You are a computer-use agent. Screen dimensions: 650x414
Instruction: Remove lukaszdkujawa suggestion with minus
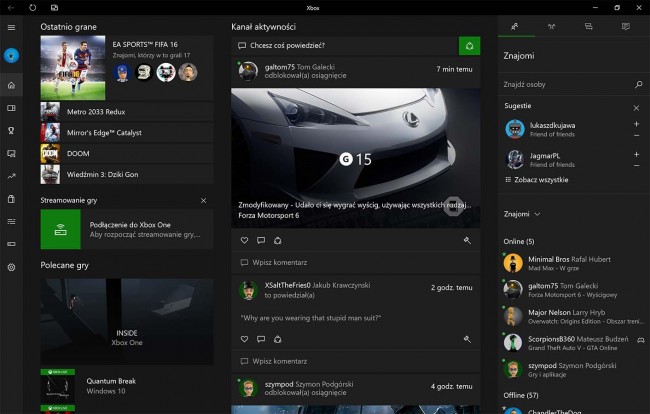pos(636,136)
